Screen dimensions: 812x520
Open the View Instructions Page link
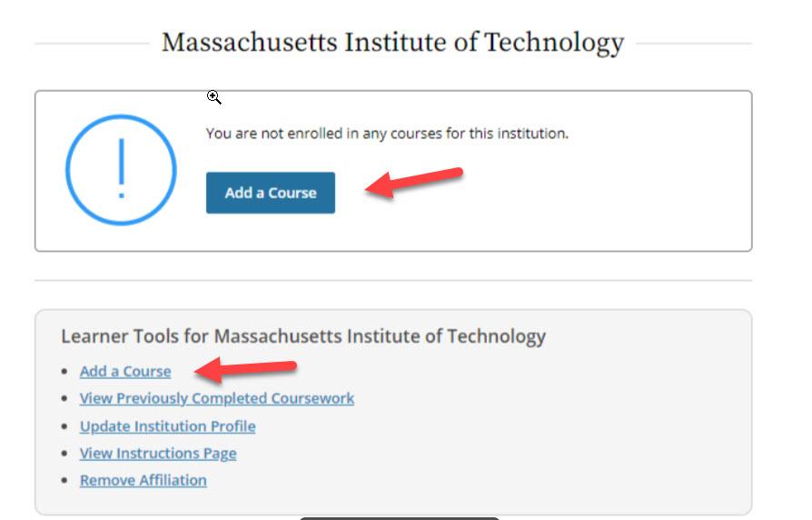tap(158, 453)
